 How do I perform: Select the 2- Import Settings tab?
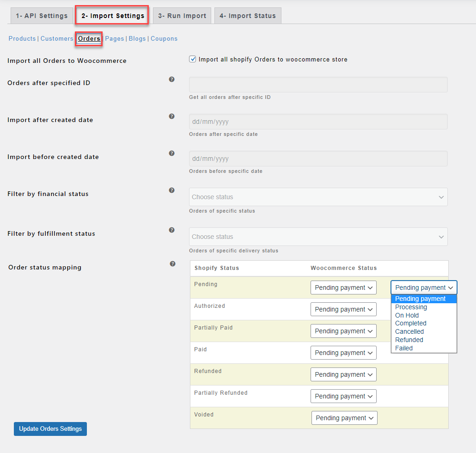point(113,16)
